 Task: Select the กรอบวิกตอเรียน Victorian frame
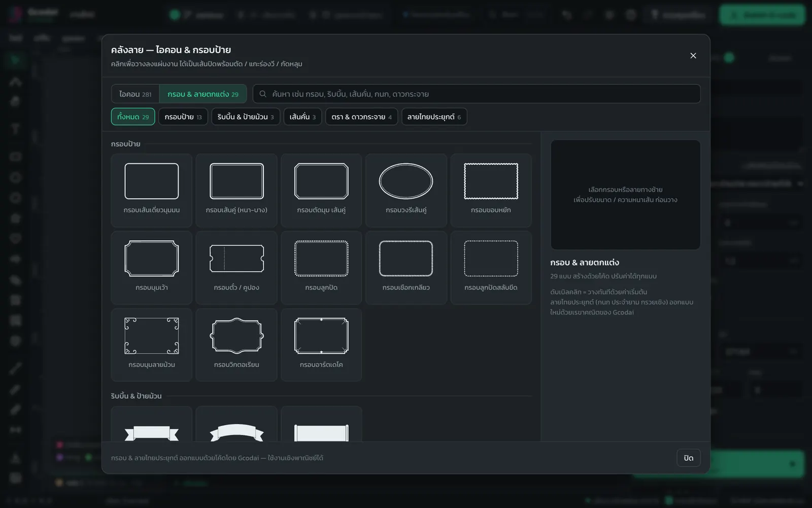[236, 345]
